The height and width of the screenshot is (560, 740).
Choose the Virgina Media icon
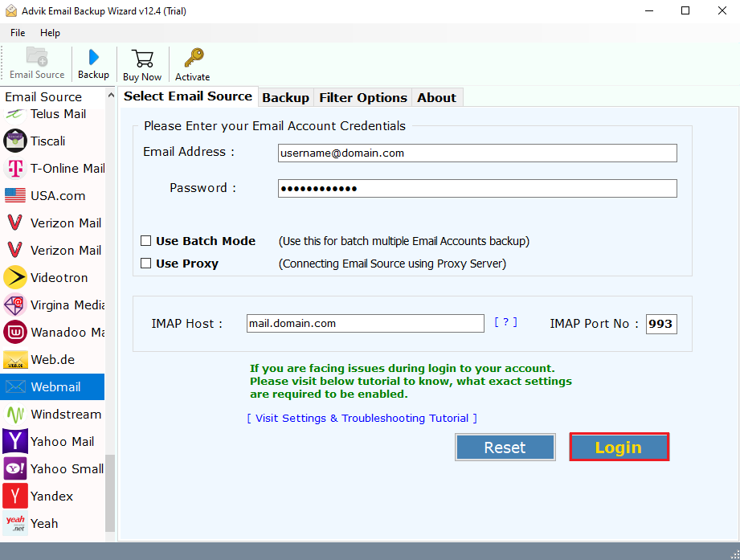(15, 305)
